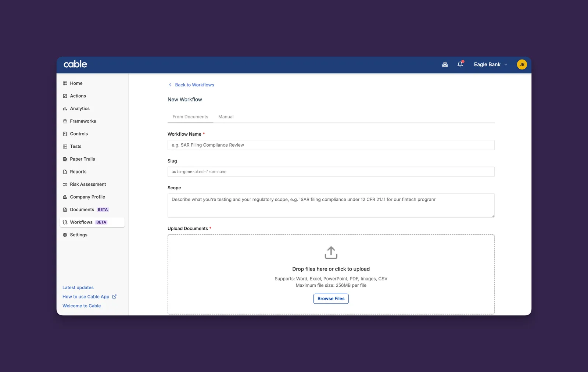Click the integrations cubes icon in header

[x=445, y=64]
